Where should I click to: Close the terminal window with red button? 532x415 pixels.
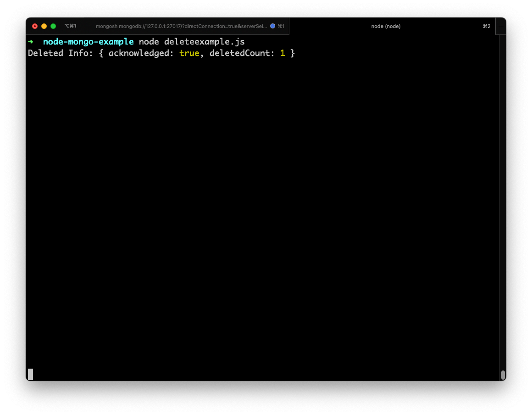coord(35,26)
